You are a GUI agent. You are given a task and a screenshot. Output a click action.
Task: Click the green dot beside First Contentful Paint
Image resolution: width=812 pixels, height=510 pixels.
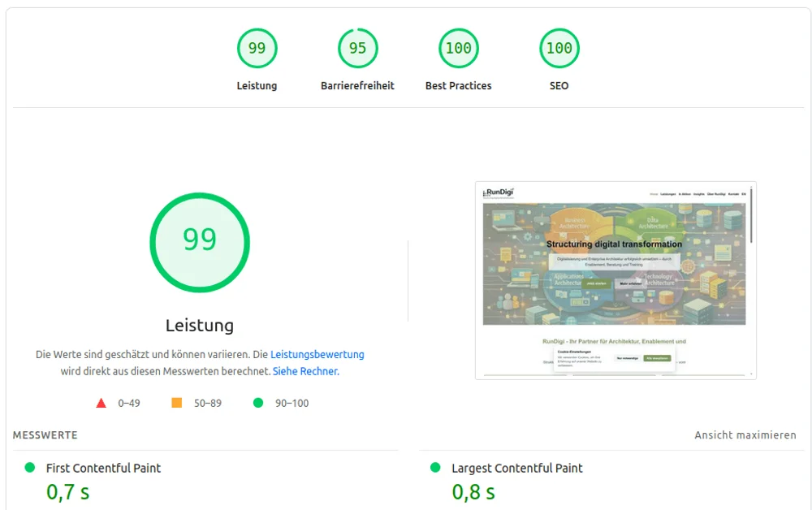[x=30, y=467]
